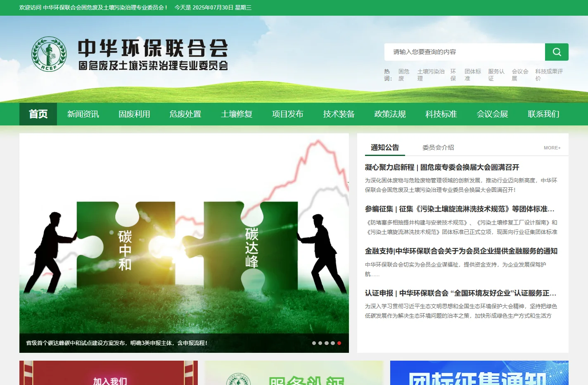The height and width of the screenshot is (385, 588).
Task: Open the blue 团标征集通知 banner
Action: click(x=479, y=373)
